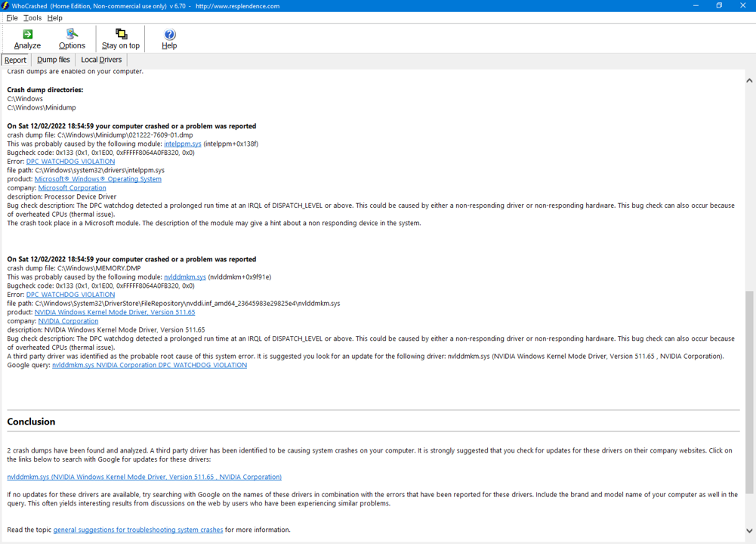Switch to the Dump files tab
The width and height of the screenshot is (756, 544).
pos(54,60)
